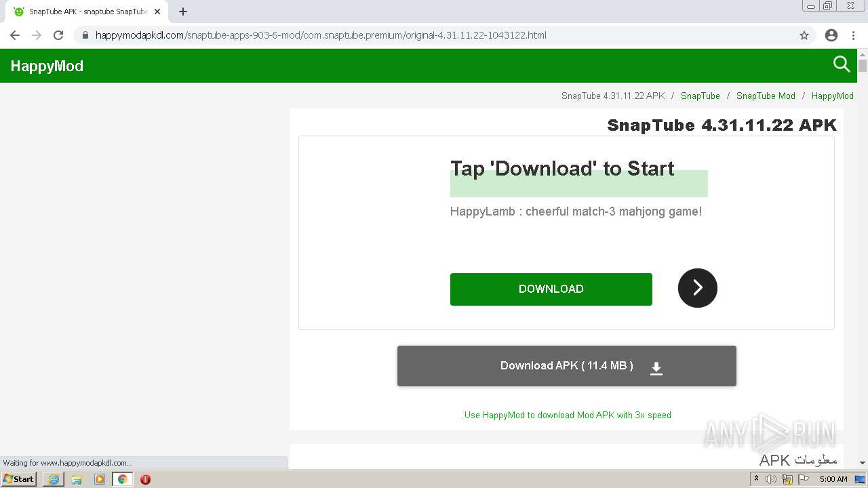Reload the page with refresh icon
This screenshot has height=488, width=868.
[58, 35]
